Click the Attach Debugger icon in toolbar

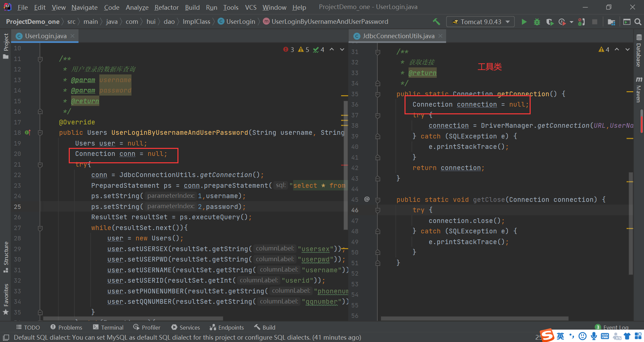click(582, 22)
